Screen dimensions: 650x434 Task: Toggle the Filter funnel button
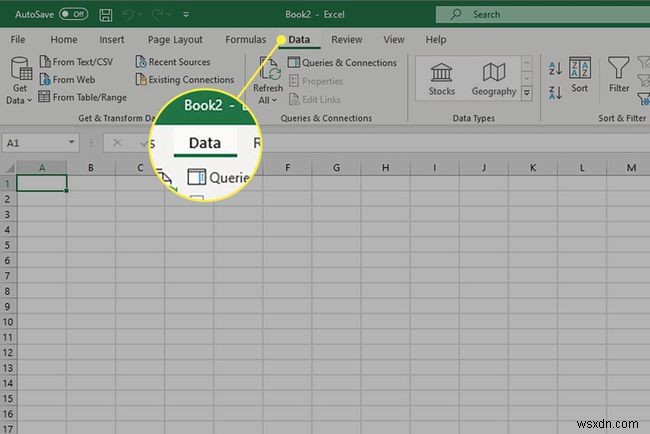pos(618,75)
